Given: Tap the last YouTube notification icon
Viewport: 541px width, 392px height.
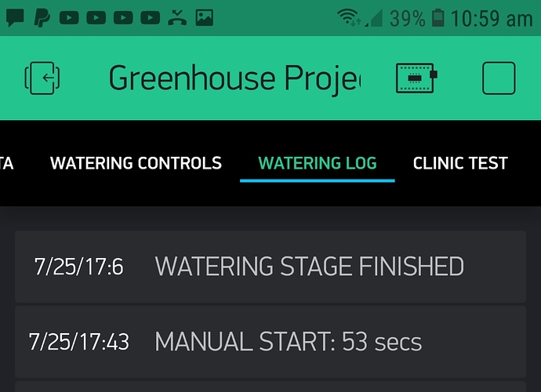Looking at the screenshot, I should pos(150,17).
